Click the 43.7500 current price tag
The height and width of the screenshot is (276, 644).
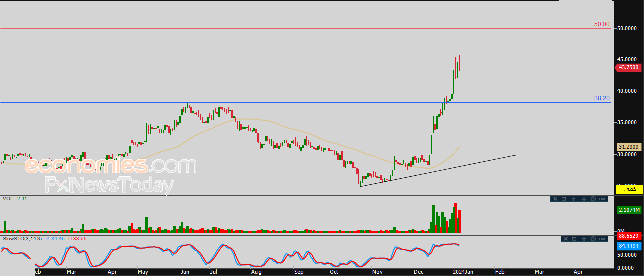628,67
